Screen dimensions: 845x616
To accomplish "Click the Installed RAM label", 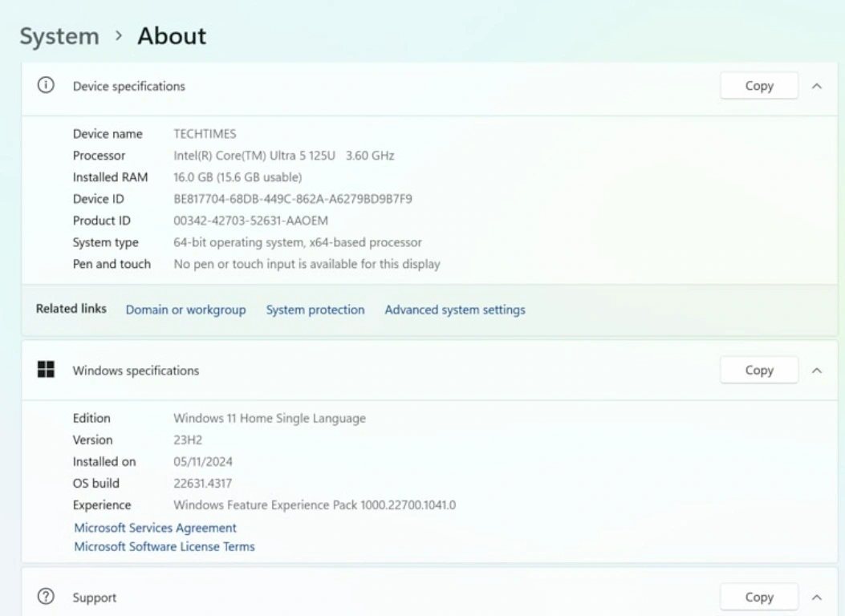I will 111,177.
